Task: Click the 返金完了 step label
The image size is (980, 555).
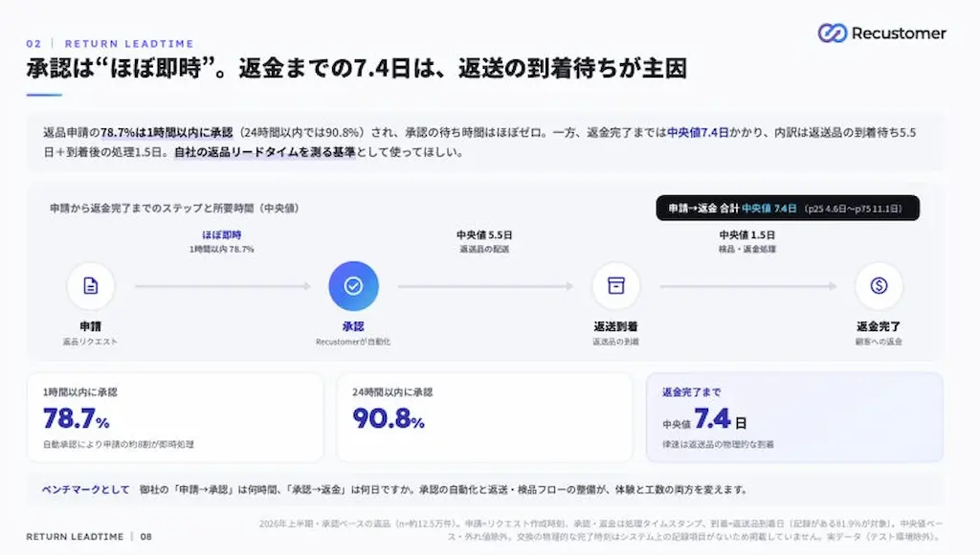Action: point(879,326)
